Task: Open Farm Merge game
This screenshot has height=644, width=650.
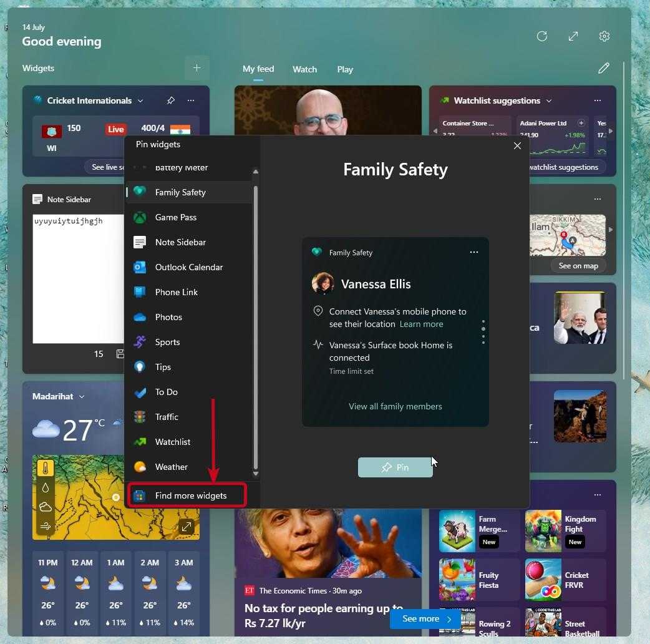Action: (478, 531)
